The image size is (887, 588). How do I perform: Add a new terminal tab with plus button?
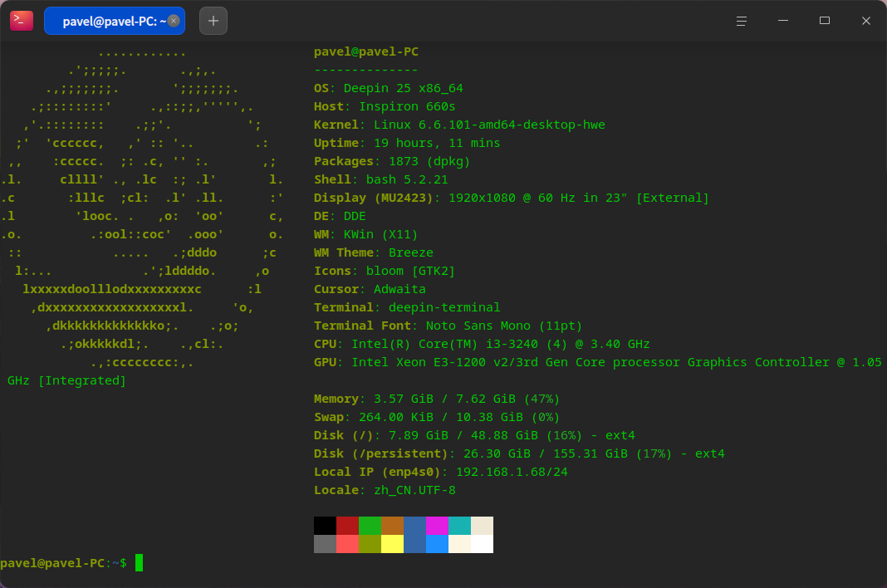coord(213,21)
